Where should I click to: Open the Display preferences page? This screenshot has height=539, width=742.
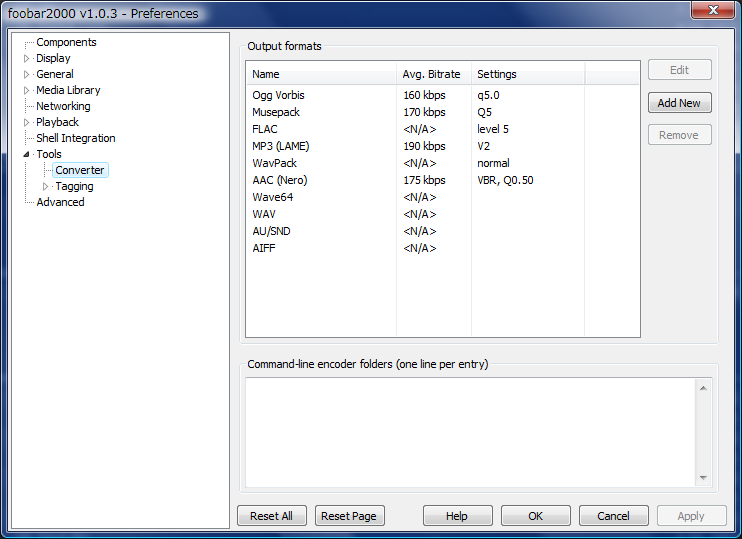53,58
